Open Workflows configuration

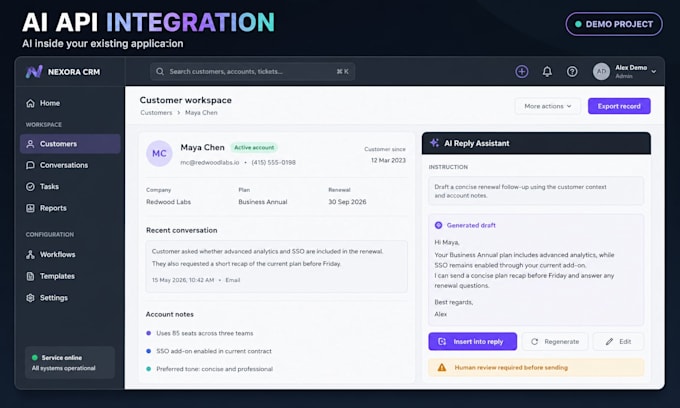click(69, 255)
